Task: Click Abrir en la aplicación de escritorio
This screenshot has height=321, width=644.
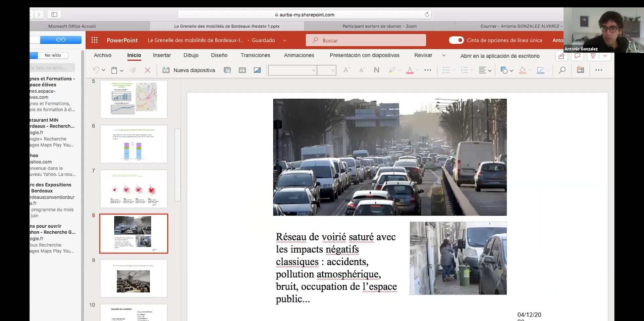Action: (500, 56)
